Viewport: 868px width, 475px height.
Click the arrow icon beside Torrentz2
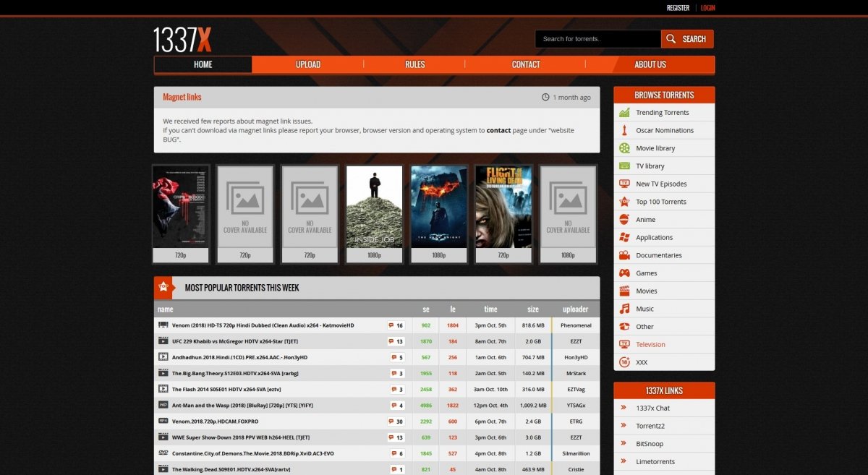click(624, 426)
